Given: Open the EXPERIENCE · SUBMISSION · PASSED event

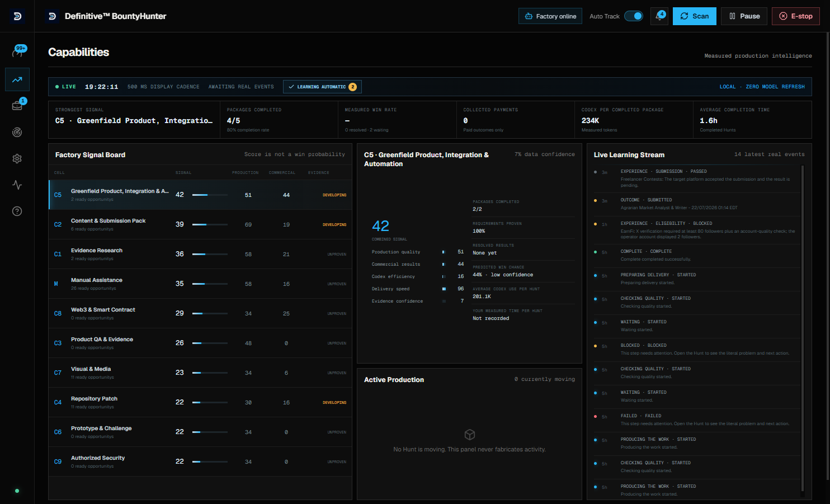Looking at the screenshot, I should pos(697,178).
